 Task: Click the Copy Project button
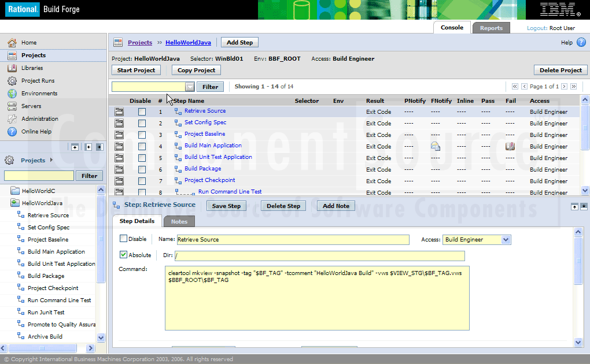coord(197,70)
